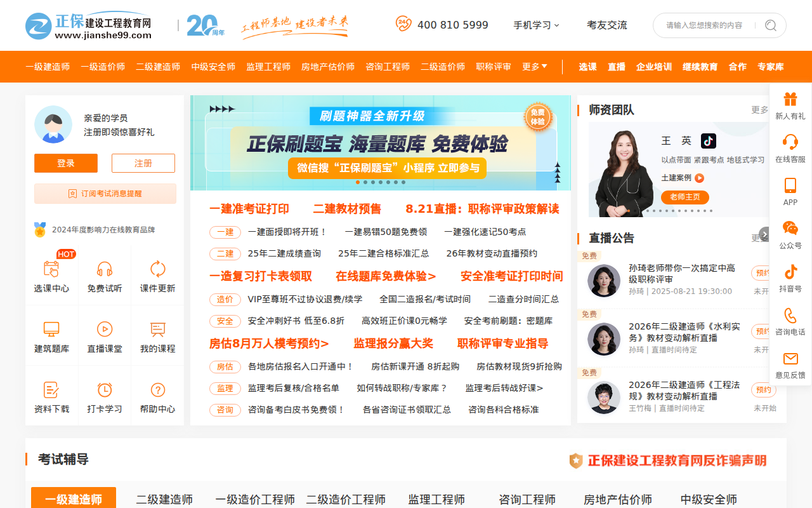This screenshot has width=812, height=508.
Task: Open 反诈骗声明 link
Action: pyautogui.click(x=668, y=460)
